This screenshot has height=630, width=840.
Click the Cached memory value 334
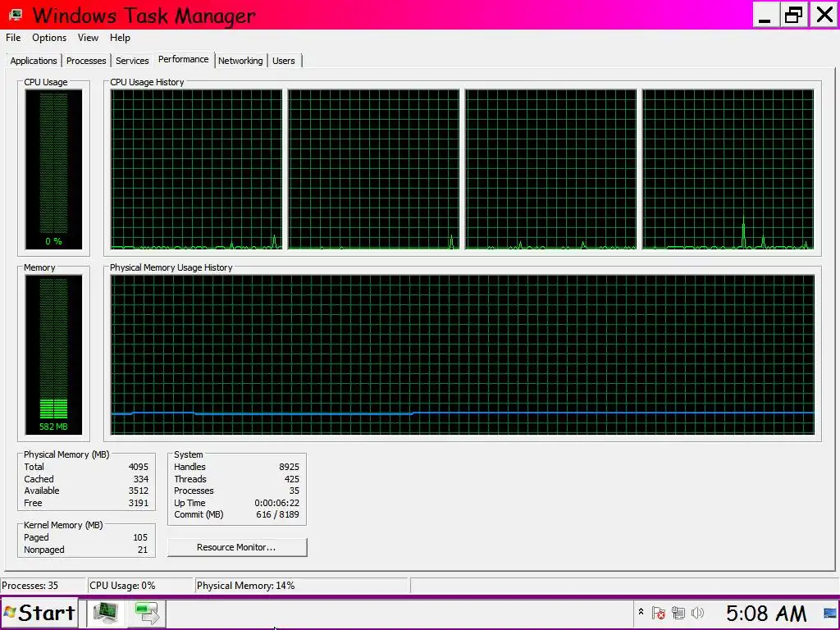pyautogui.click(x=141, y=479)
